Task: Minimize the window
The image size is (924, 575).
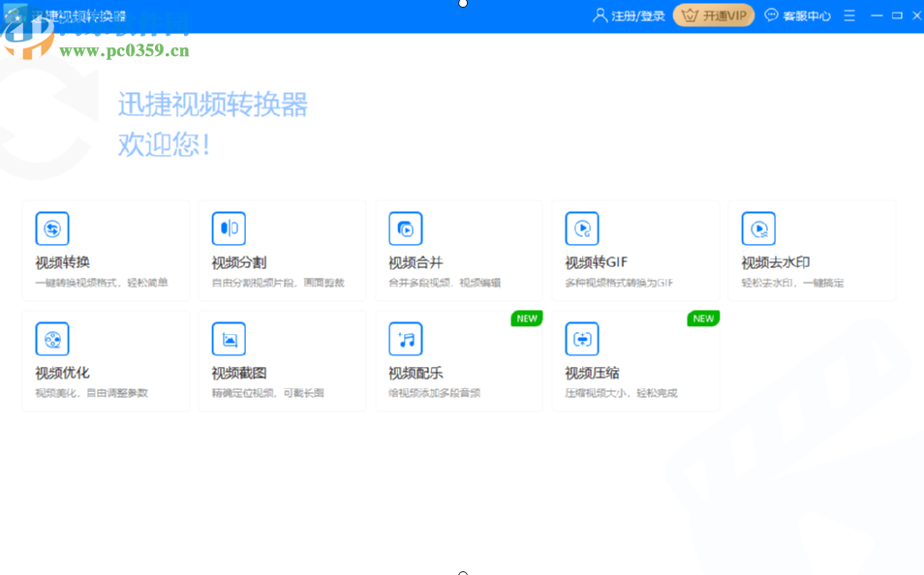Action: (x=877, y=15)
